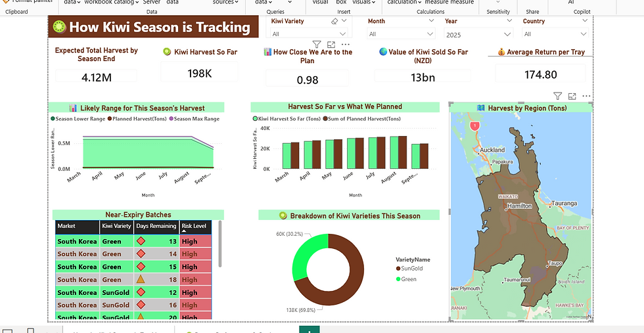Open More options ellipsis below Kiwi Variety slicer

click(346, 45)
